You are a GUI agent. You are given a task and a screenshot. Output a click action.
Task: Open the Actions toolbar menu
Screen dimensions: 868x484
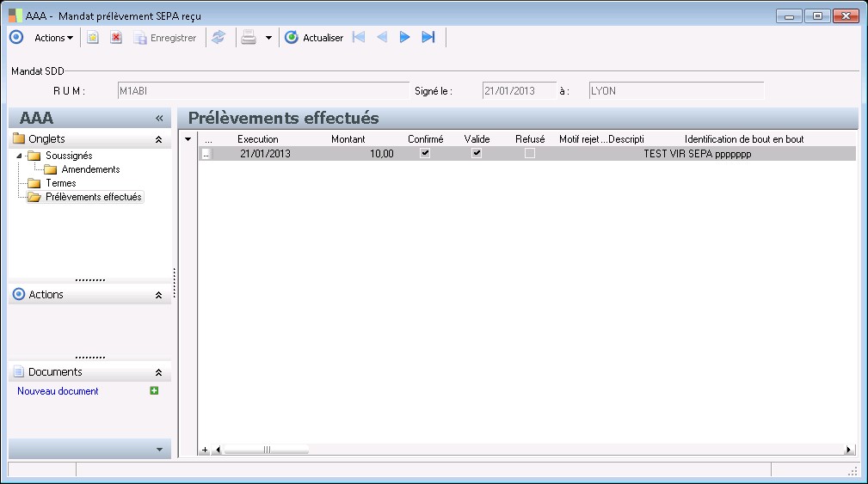[53, 38]
